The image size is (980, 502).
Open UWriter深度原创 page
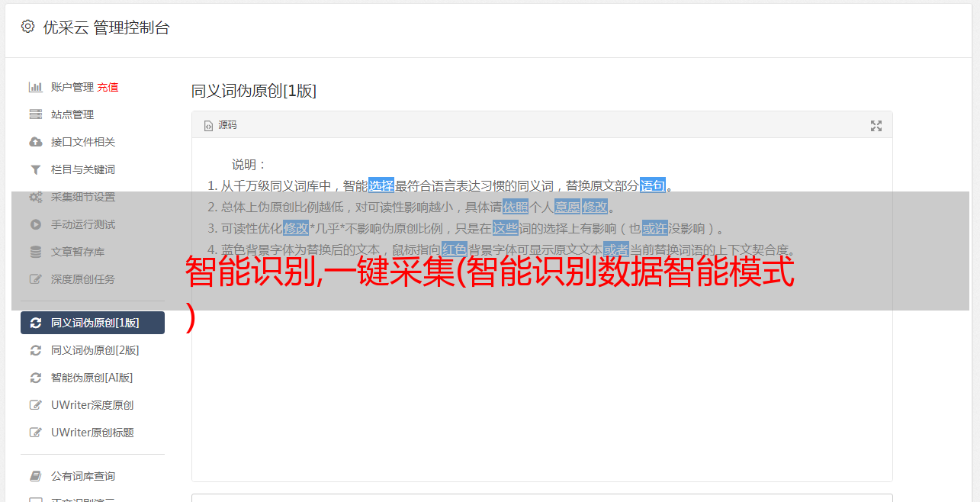(92, 405)
